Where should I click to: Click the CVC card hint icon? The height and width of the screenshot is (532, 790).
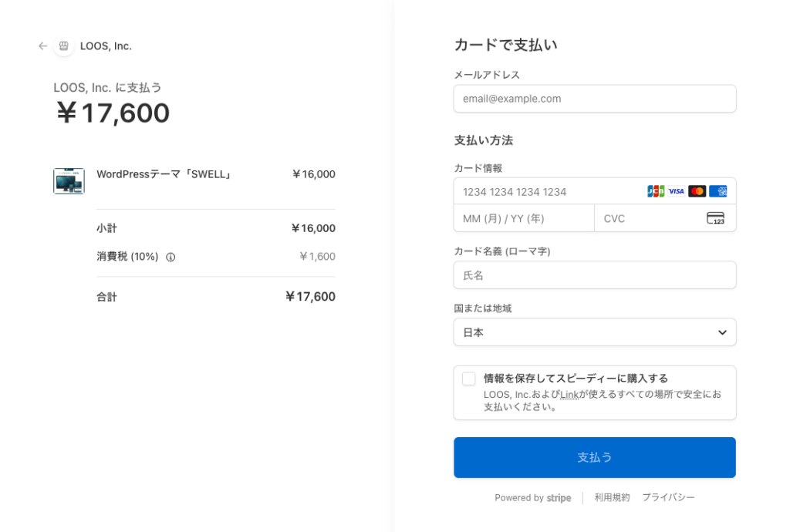715,218
